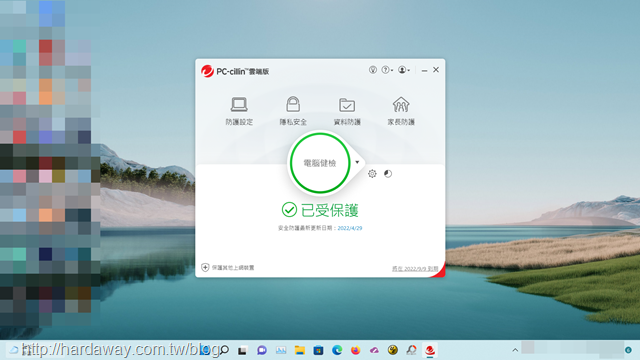The width and height of the screenshot is (640, 360).
Task: Click the 已受保護 status text
Action: tap(330, 210)
